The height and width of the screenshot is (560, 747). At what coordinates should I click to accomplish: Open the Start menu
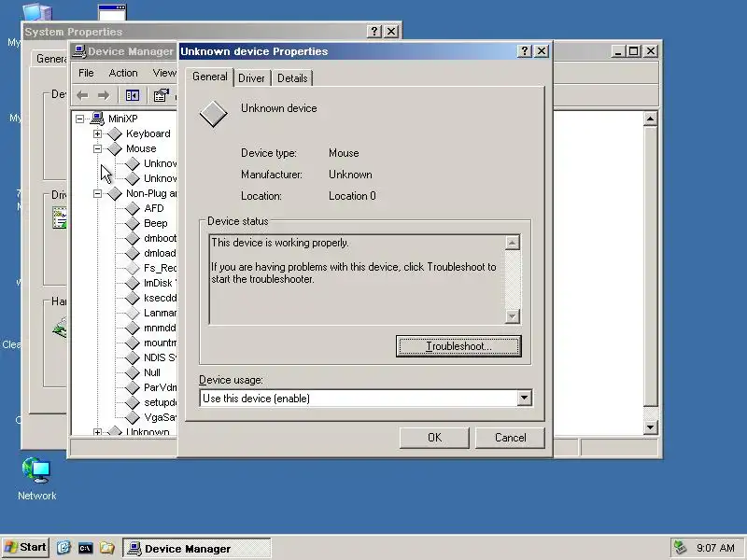(25, 548)
